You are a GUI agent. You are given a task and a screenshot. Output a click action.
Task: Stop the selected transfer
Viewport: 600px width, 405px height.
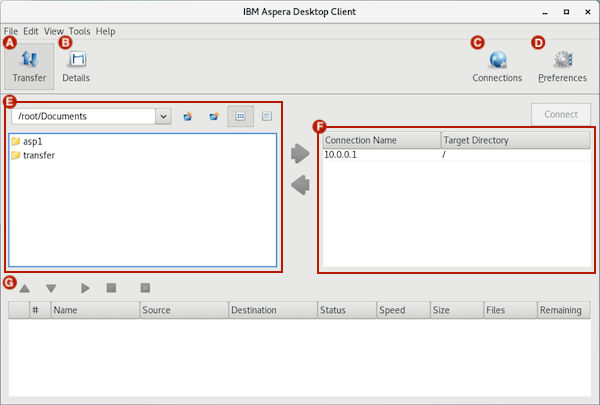pos(111,288)
